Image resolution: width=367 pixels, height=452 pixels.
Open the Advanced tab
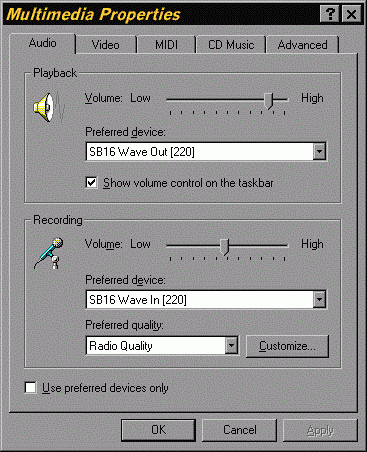pos(302,45)
